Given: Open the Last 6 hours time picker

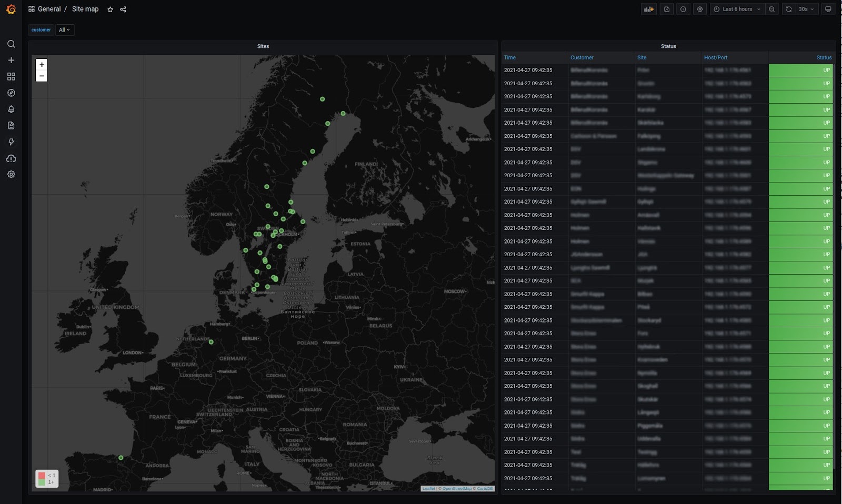Looking at the screenshot, I should coord(737,9).
